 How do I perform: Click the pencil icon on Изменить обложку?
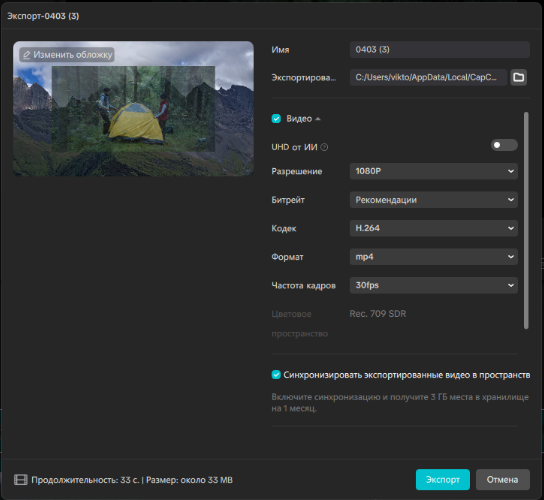click(26, 55)
